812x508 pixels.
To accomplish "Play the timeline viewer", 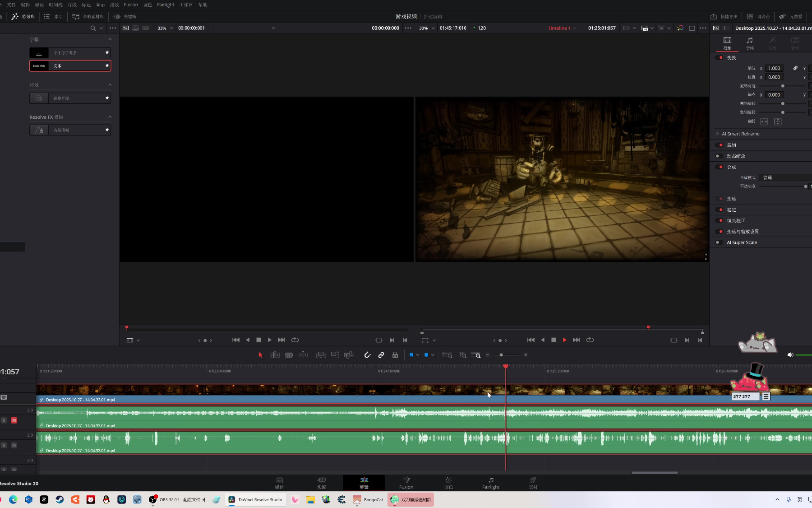I will (564, 340).
